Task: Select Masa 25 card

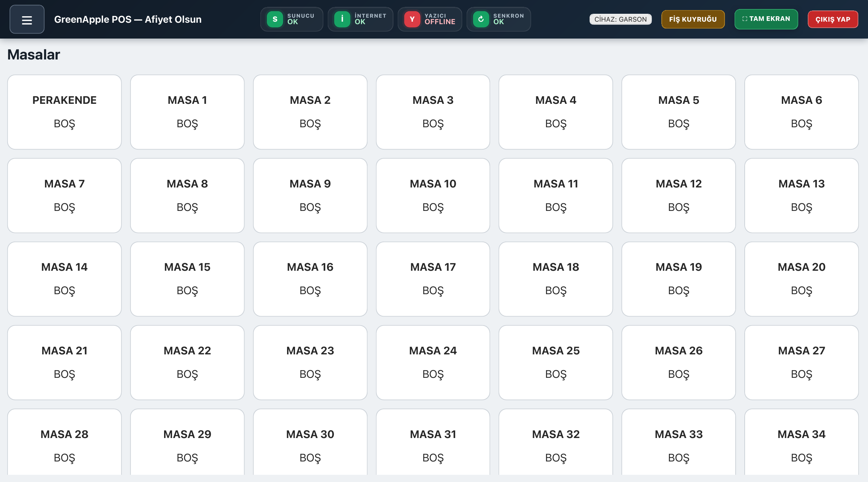Action: point(556,363)
